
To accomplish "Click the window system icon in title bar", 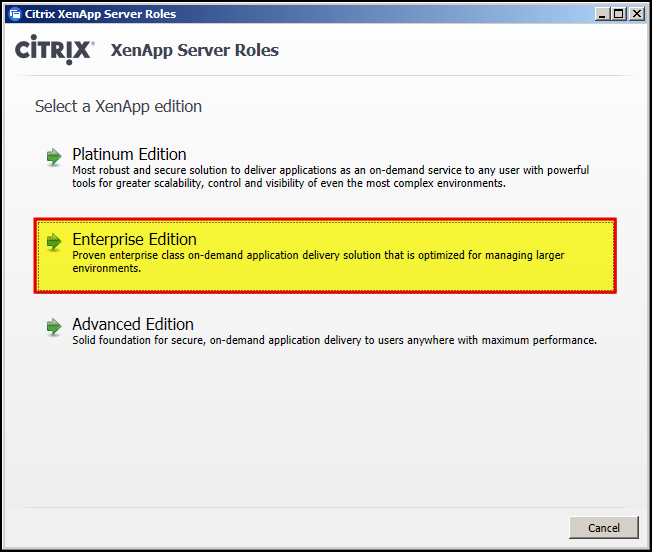I will [13, 14].
